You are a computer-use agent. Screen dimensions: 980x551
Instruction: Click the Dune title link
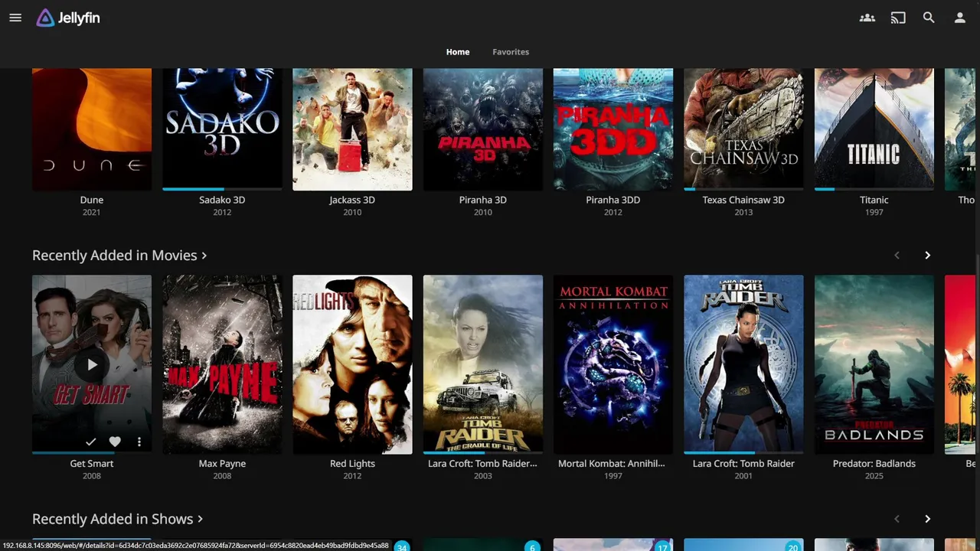(92, 200)
